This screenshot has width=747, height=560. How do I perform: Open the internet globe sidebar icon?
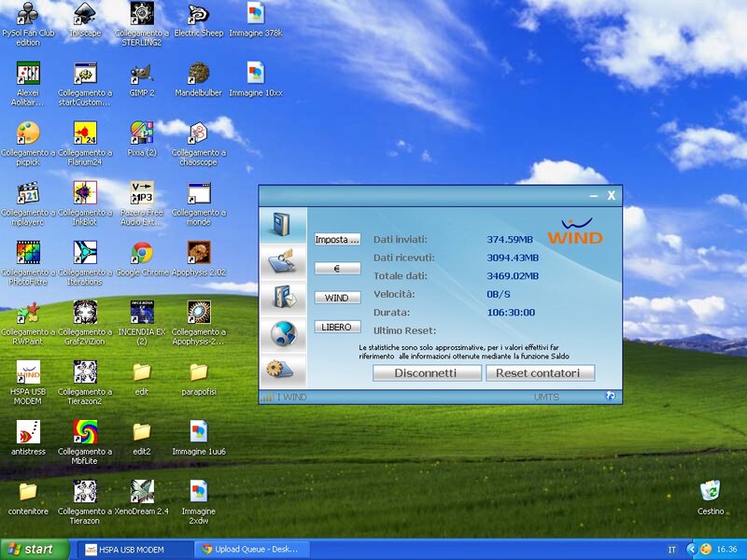tap(283, 334)
